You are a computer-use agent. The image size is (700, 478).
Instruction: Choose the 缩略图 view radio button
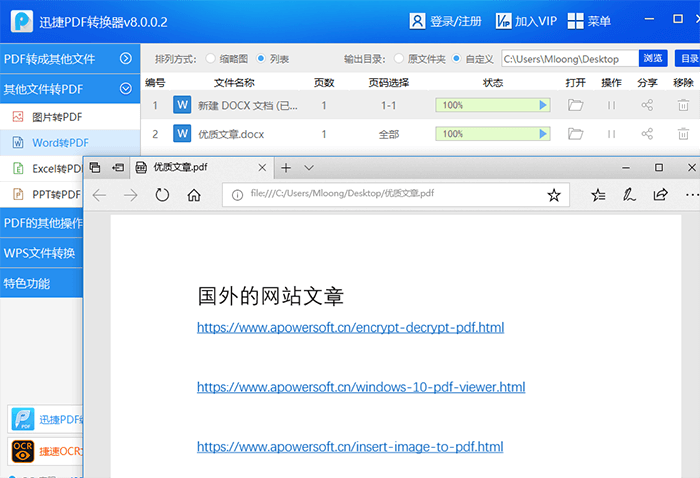click(x=210, y=58)
